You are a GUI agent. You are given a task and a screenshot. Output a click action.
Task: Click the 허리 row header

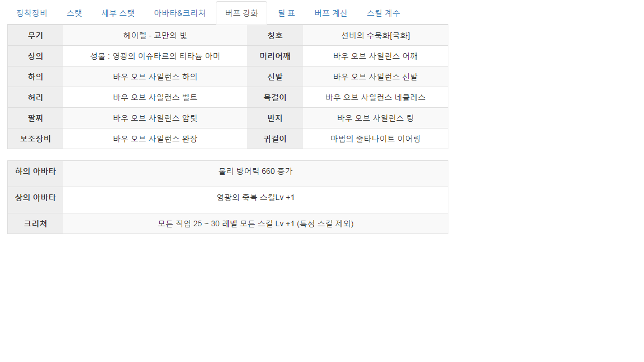click(35, 98)
